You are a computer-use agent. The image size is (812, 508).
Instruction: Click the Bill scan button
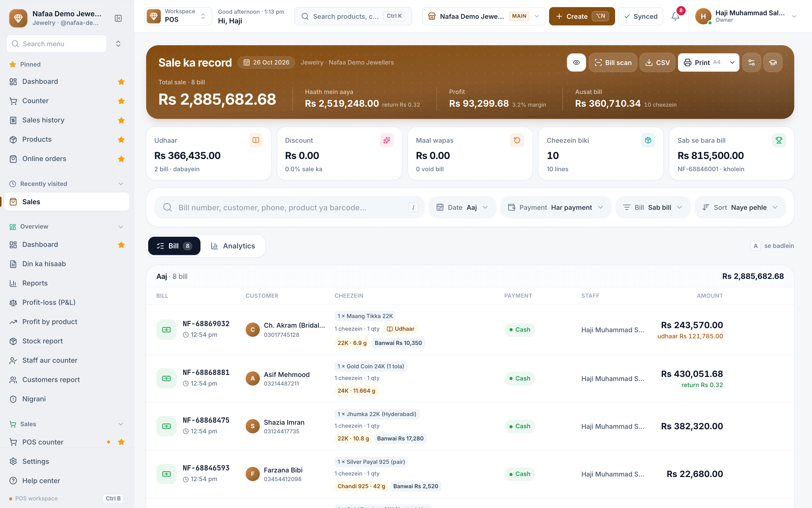[x=613, y=62]
